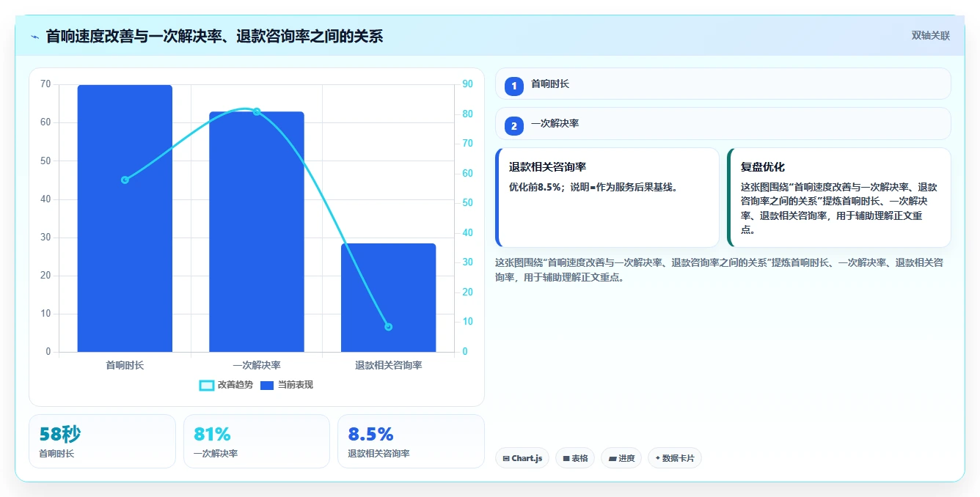Click the right axis value 90
980x497 pixels.
(467, 84)
